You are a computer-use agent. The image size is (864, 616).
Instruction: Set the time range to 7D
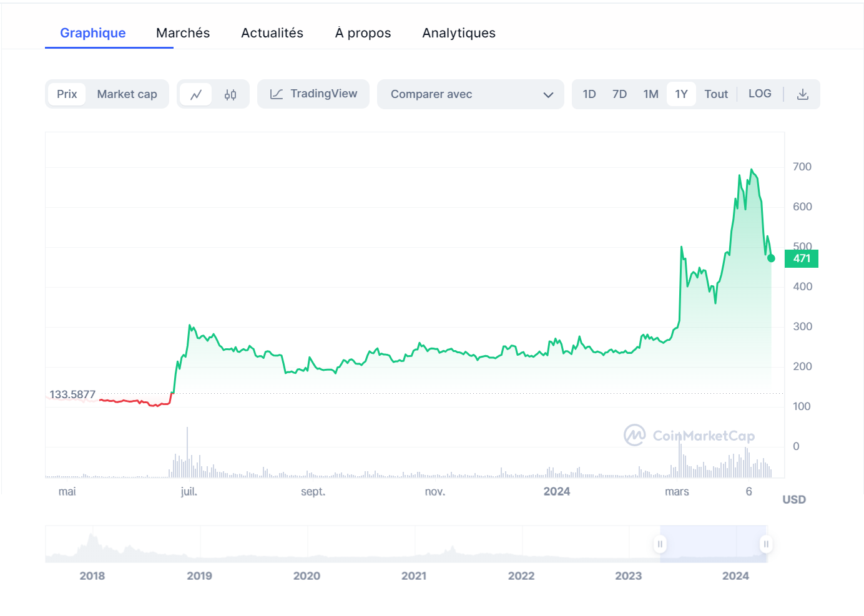[619, 94]
